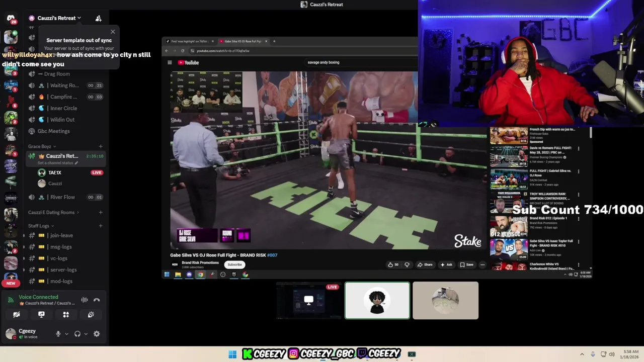Set a channel status pencil link
This screenshot has width=644, height=362.
pos(58,163)
